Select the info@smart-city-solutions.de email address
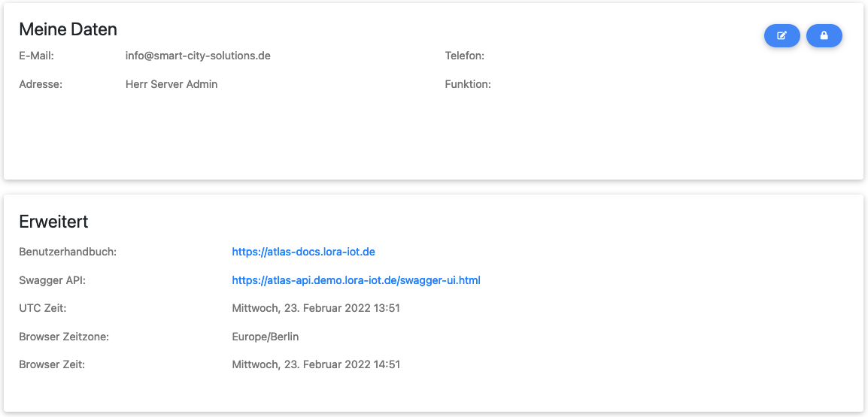Viewport: 868px width, 417px height. click(x=198, y=56)
